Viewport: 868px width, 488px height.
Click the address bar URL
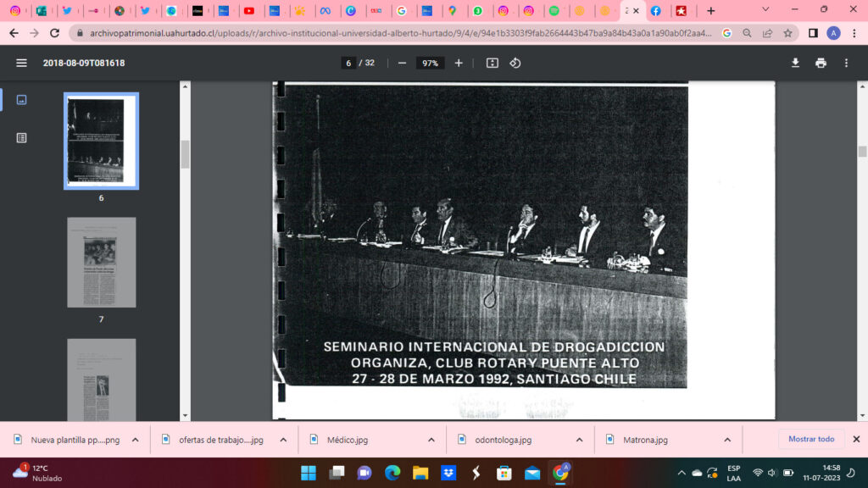tap(401, 33)
